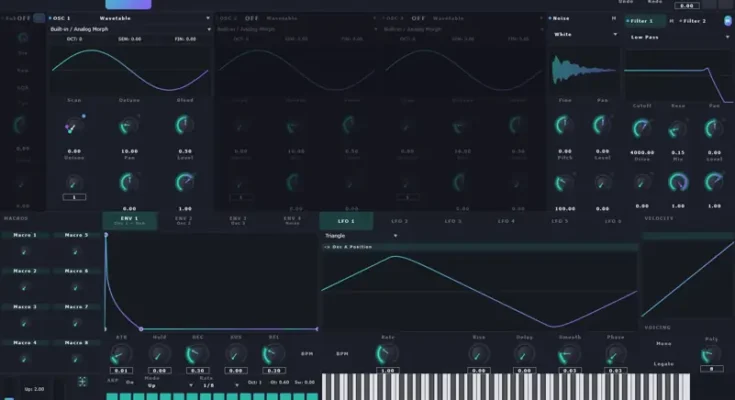The width and height of the screenshot is (735, 400).
Task: Switch to the ENV 3 tab
Action: click(x=238, y=220)
